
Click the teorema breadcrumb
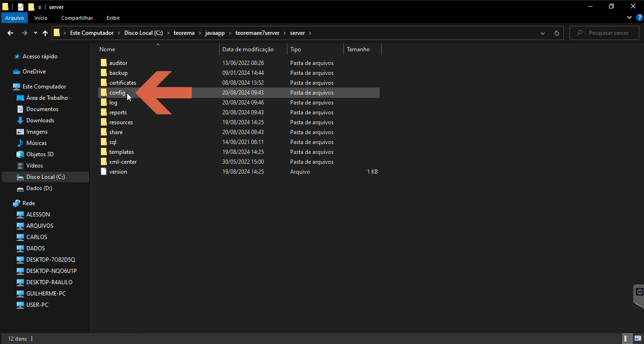[184, 33]
